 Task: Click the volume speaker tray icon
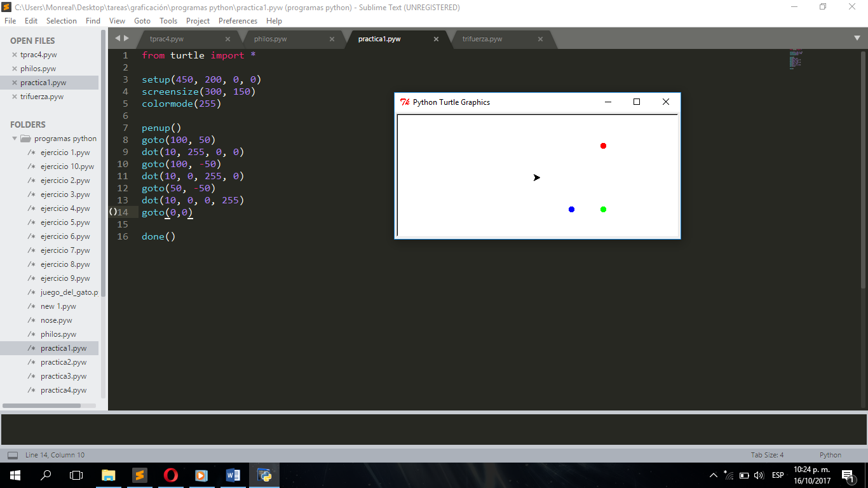[759, 475]
